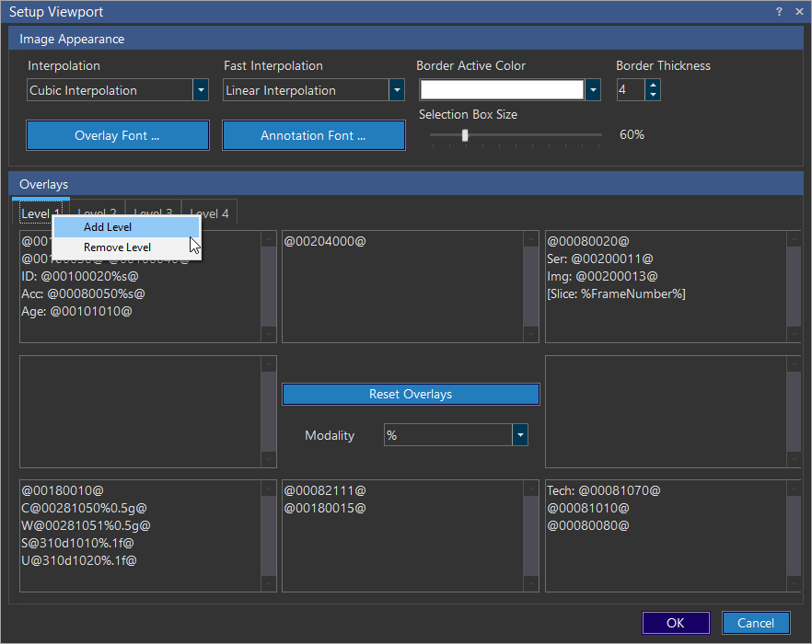Cancel the Setup Viewport dialog

[x=756, y=623]
